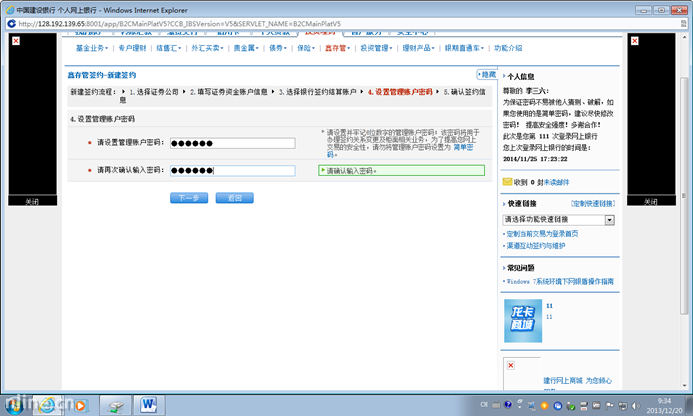Expand the 投资管理 dropdown menu
Image resolution: width=693 pixels, height=416 pixels.
pos(376,48)
